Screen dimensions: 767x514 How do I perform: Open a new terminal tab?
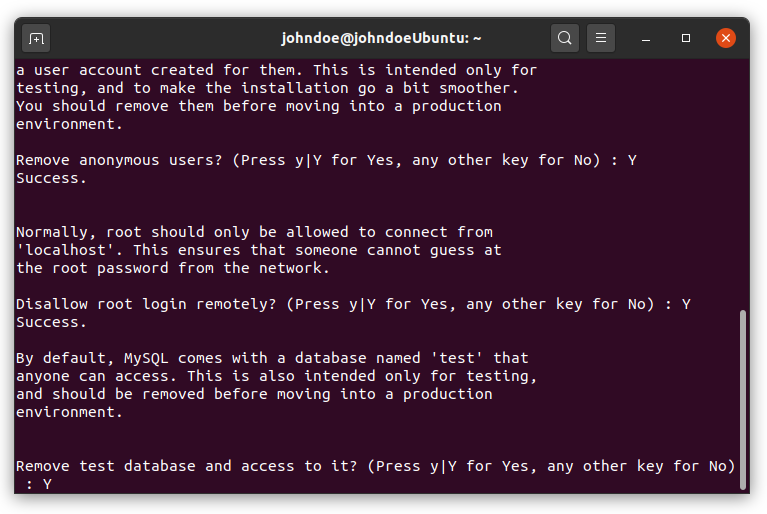pyautogui.click(x=36, y=38)
